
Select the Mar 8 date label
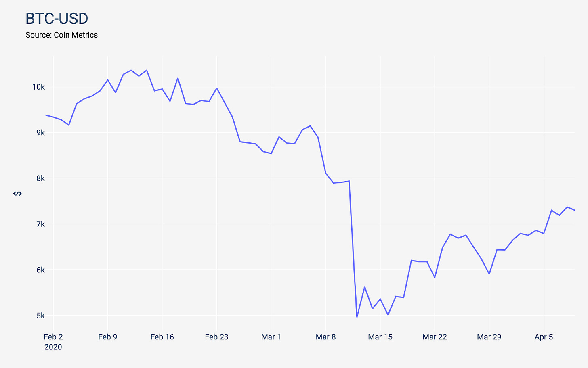click(325, 337)
